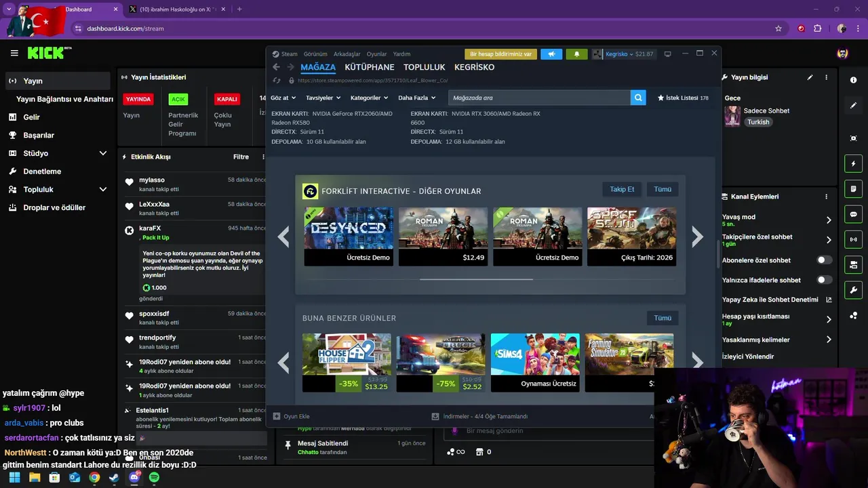Open the Göz at dropdown

[x=283, y=98]
